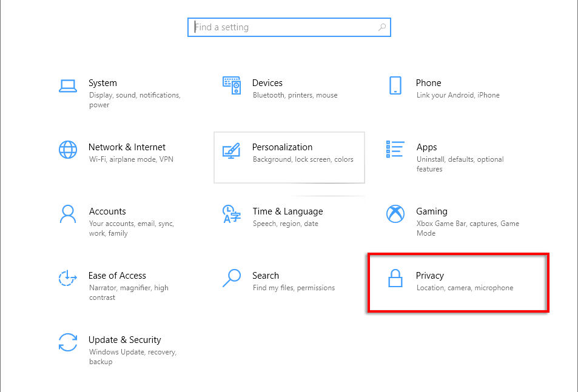Click 'Background, lock screen, colors' description

pos(303,159)
